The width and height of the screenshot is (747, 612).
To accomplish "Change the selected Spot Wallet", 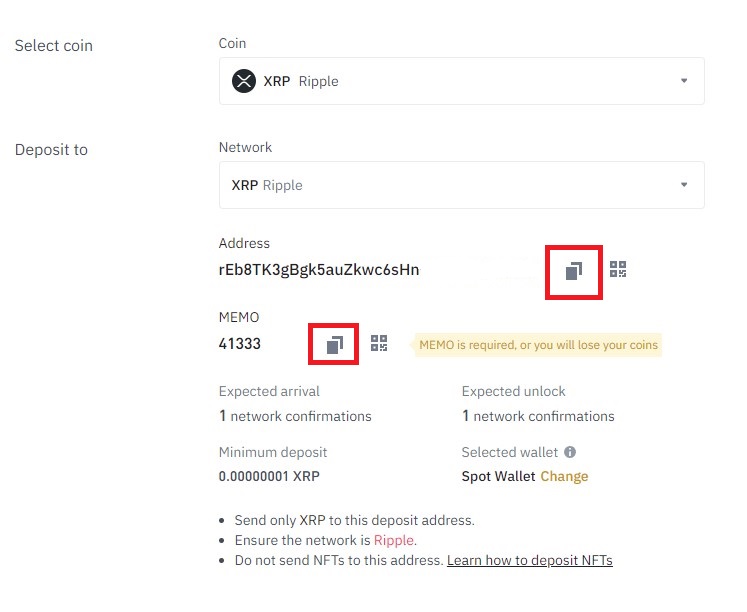I will [x=564, y=476].
